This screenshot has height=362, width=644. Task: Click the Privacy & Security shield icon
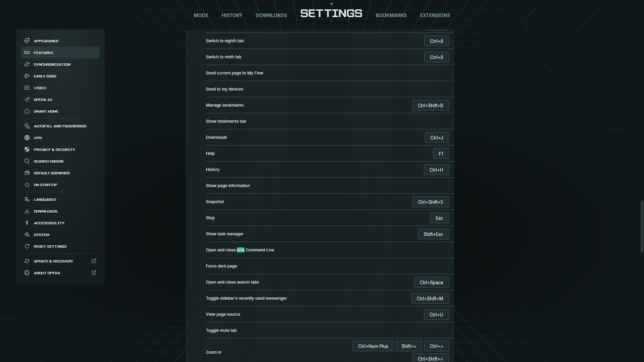click(27, 149)
